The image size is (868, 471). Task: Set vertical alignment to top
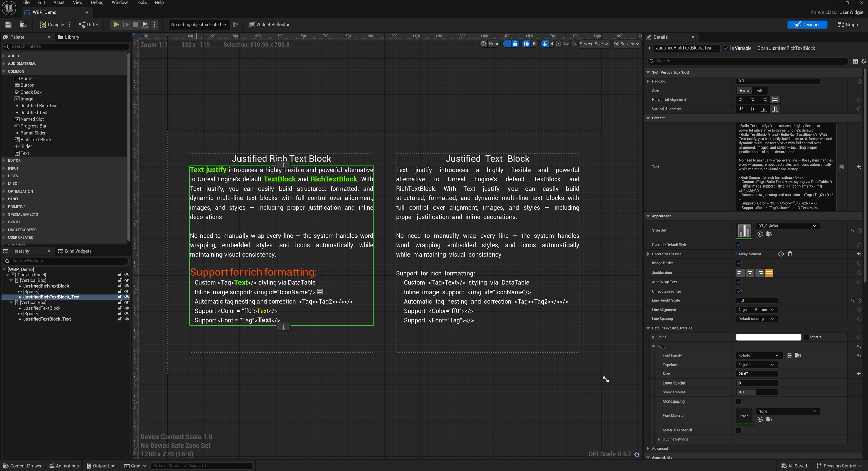point(741,109)
